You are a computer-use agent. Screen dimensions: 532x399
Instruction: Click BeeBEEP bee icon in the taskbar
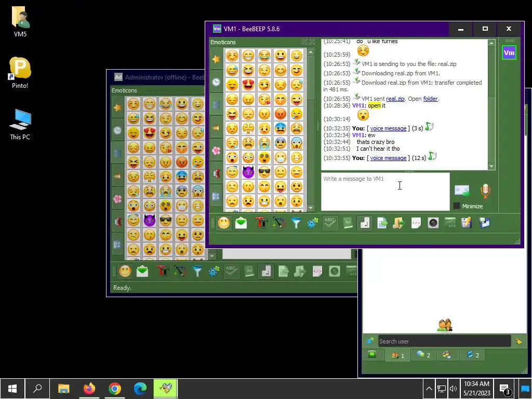point(166,389)
